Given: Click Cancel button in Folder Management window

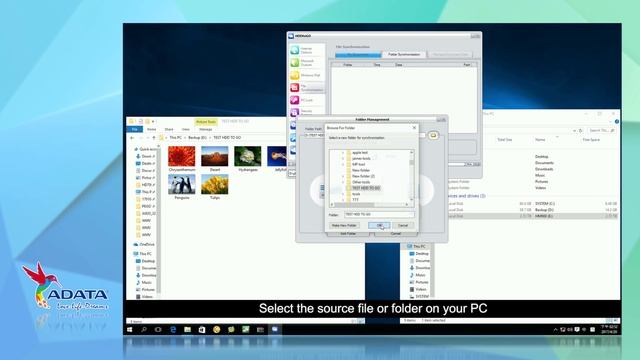Looking at the screenshot, I should pos(396,234).
